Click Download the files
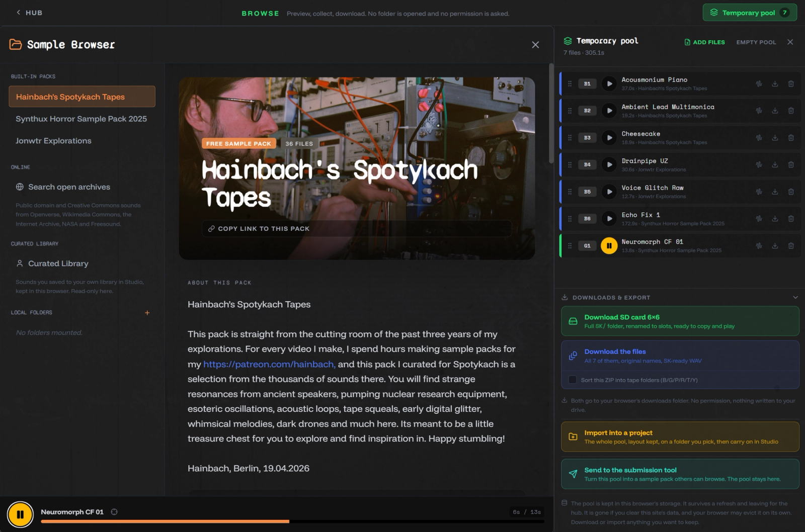 (x=680, y=356)
